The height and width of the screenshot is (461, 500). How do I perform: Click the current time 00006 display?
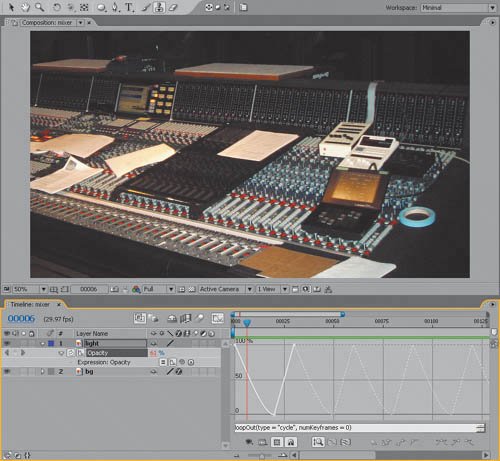pos(21,319)
